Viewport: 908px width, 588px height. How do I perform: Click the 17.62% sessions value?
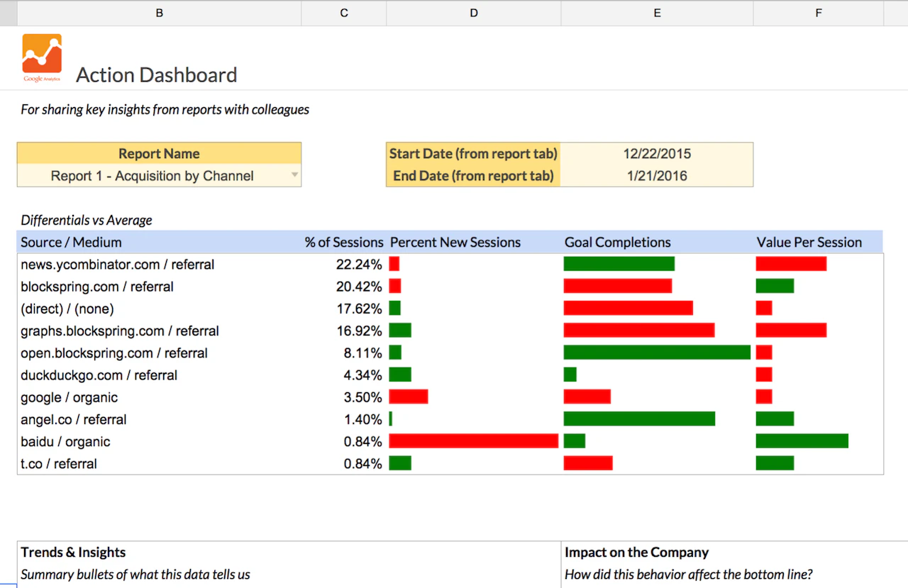[359, 309]
